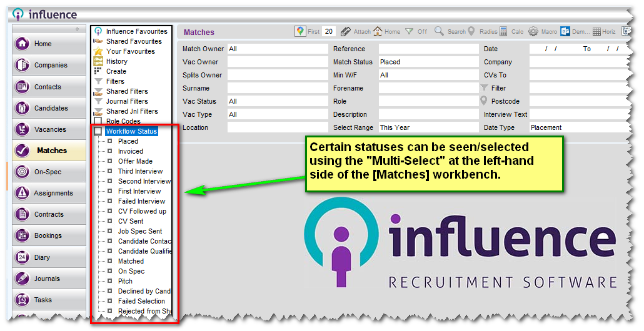Open the Match Status field showing Placed
Viewport: 644px width, 331px height.
pyautogui.click(x=428, y=62)
